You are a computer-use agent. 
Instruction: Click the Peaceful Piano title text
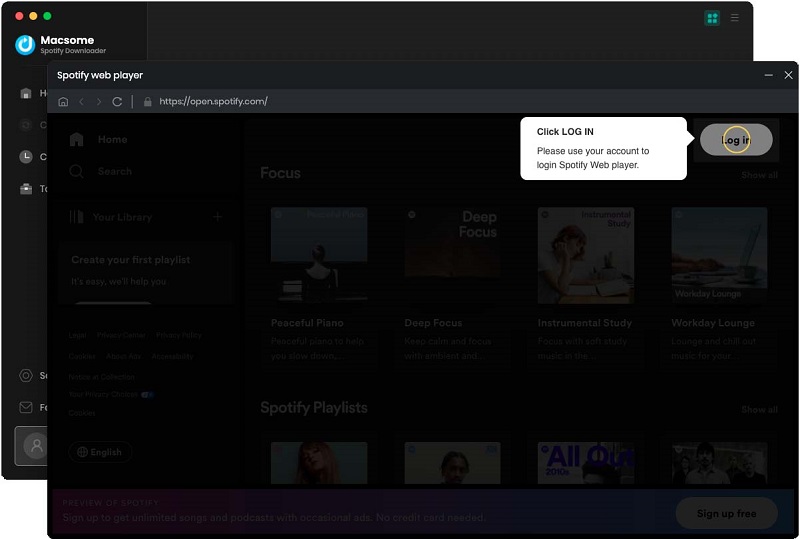(307, 323)
